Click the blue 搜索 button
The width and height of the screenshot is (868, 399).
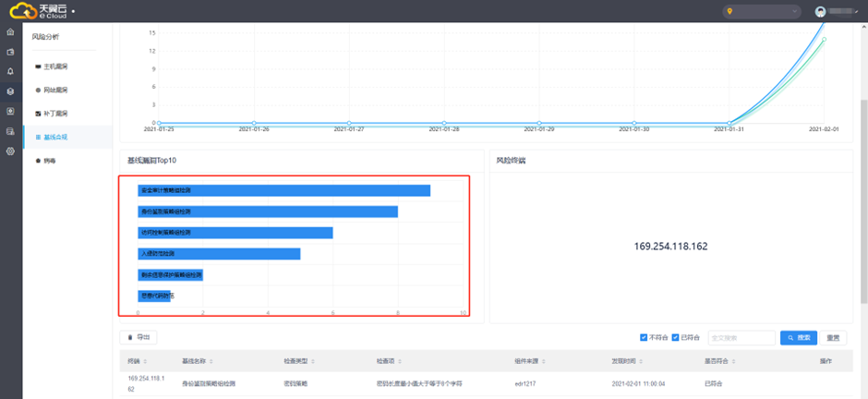(798, 338)
